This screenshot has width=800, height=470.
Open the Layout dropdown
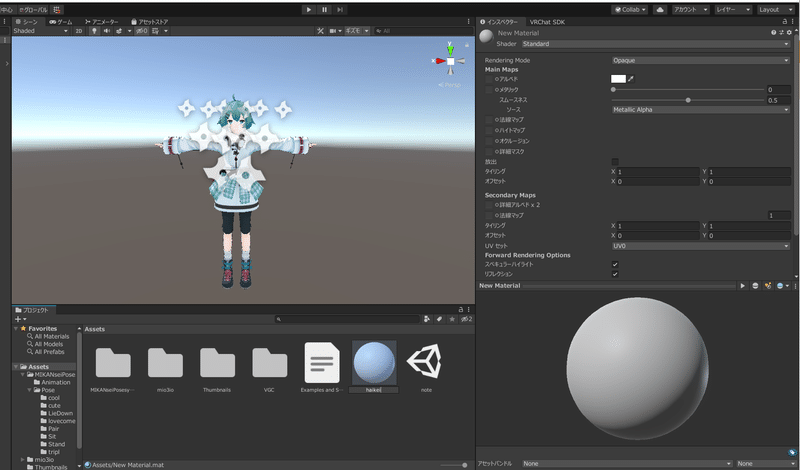(774, 10)
